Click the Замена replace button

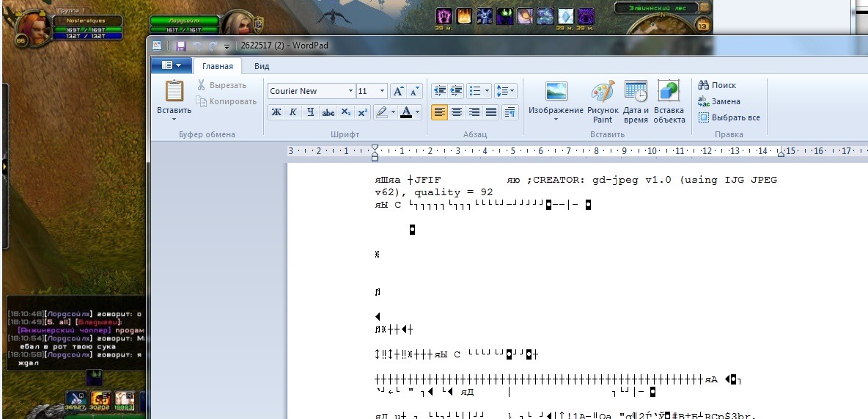point(719,101)
